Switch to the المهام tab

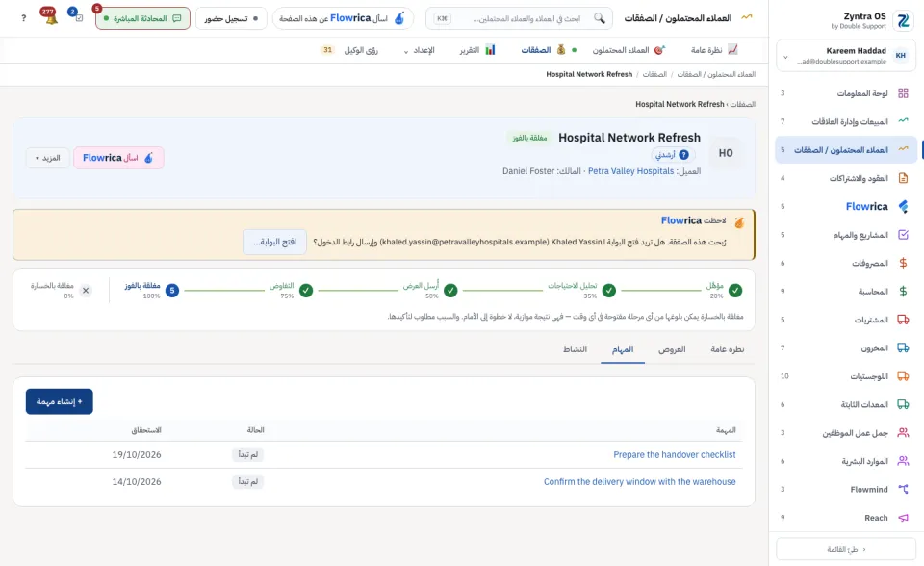click(x=623, y=349)
